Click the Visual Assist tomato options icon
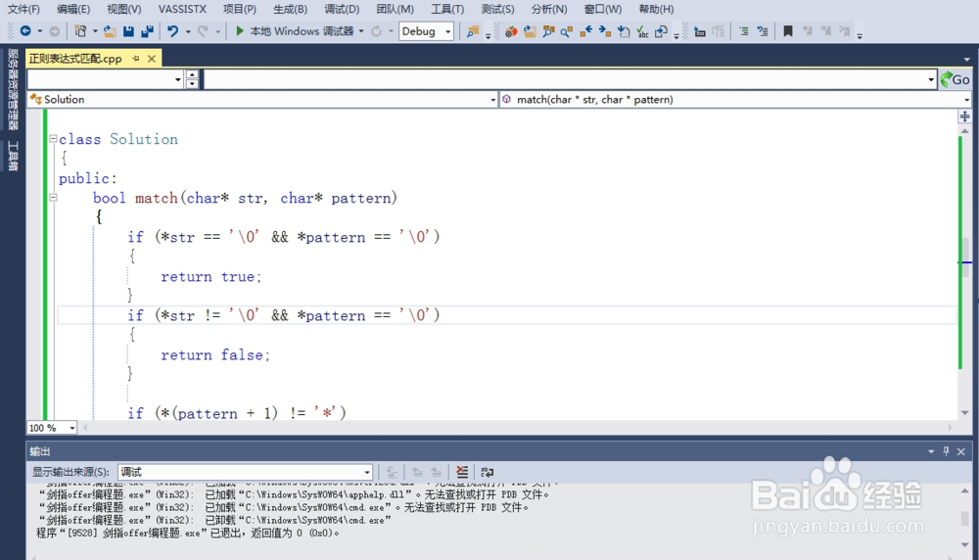Screen dimensions: 979x560 [x=511, y=31]
